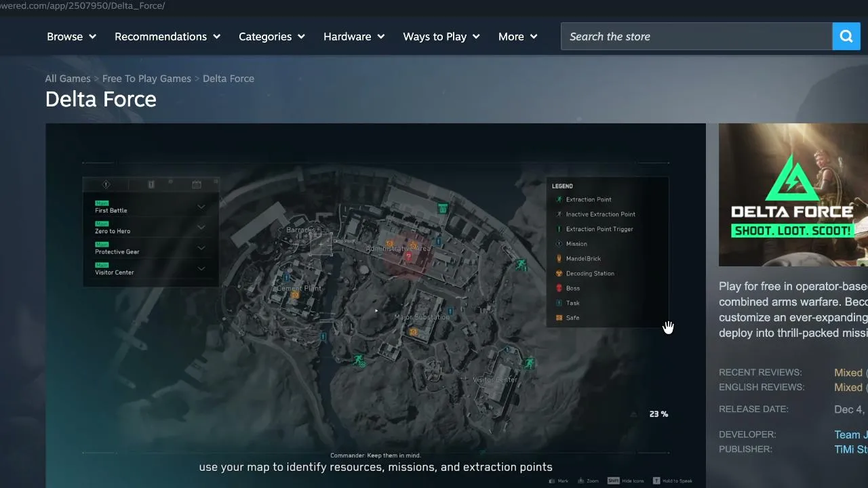Click the LEGEND heading in the video

point(562,186)
